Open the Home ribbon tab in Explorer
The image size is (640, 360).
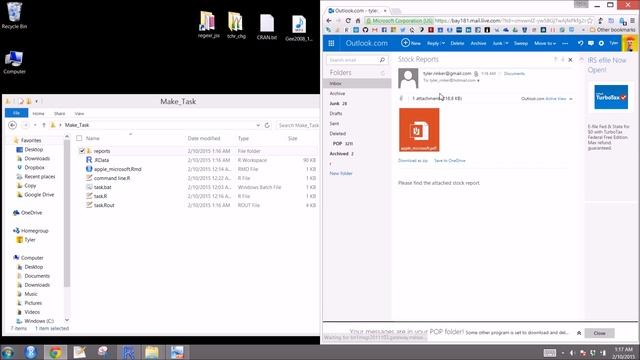coord(38,113)
